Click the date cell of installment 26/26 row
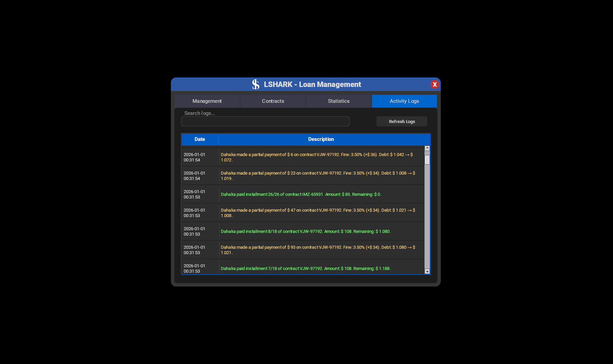Viewport: 613px width, 364px height. pyautogui.click(x=200, y=194)
